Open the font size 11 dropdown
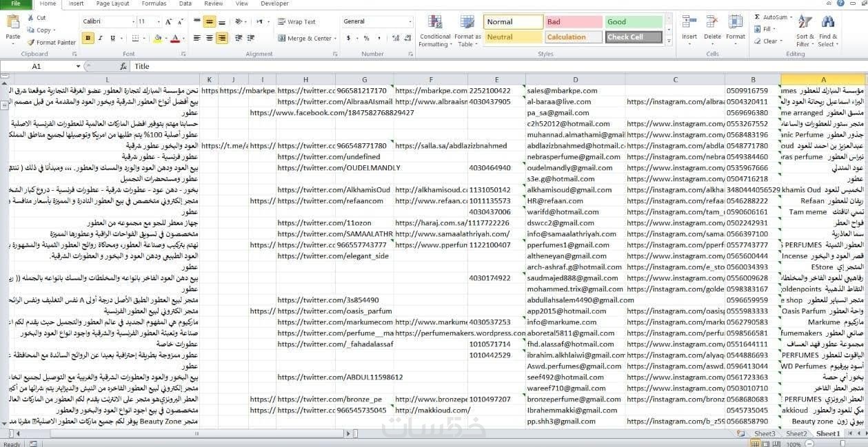This screenshot has height=447, width=868. click(x=159, y=22)
